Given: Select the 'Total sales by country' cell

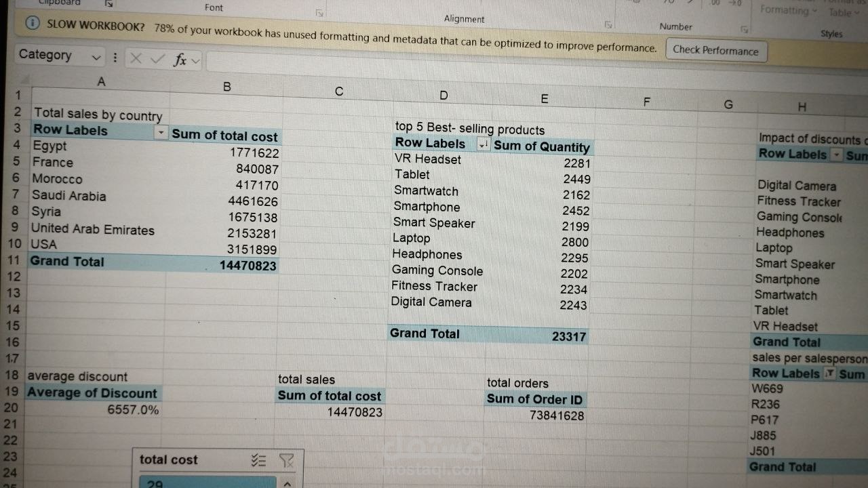Looking at the screenshot, I should point(98,115).
